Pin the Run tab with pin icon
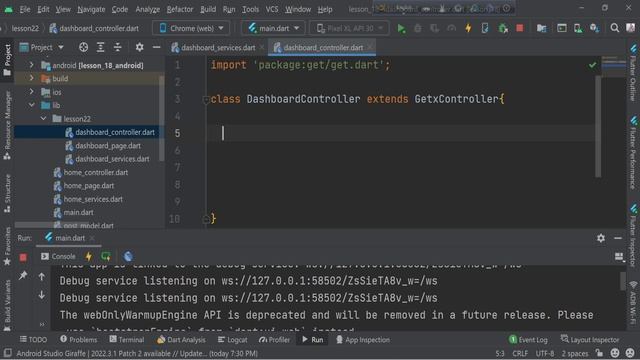The width and height of the screenshot is (640, 360). click(x=23, y=276)
